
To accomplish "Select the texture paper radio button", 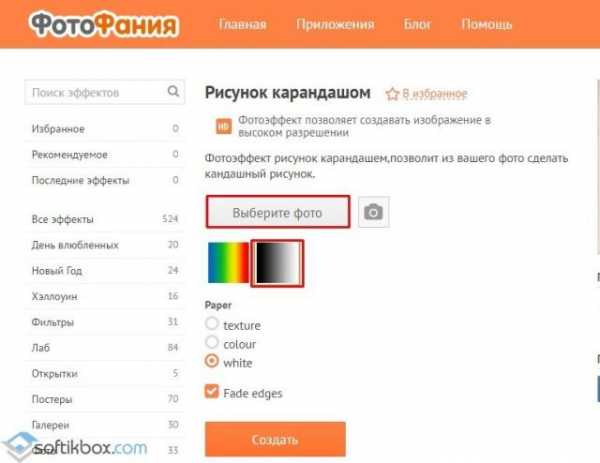I will click(x=212, y=324).
